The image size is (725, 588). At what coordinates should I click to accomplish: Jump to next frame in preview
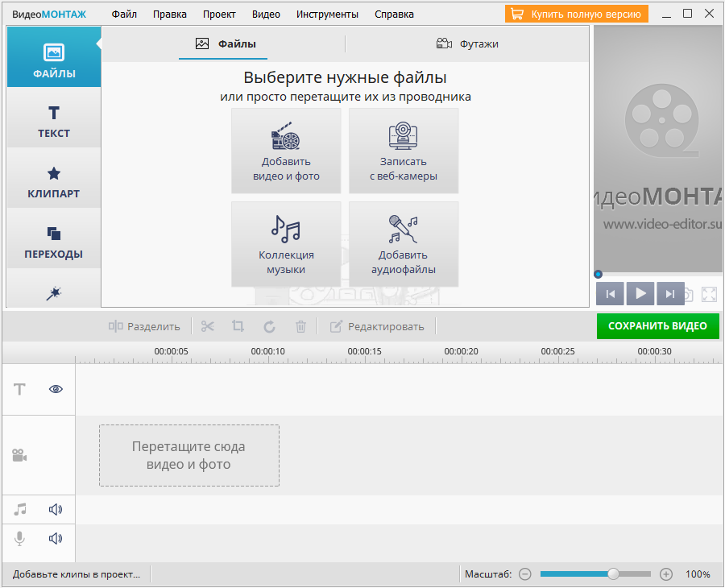coord(670,294)
